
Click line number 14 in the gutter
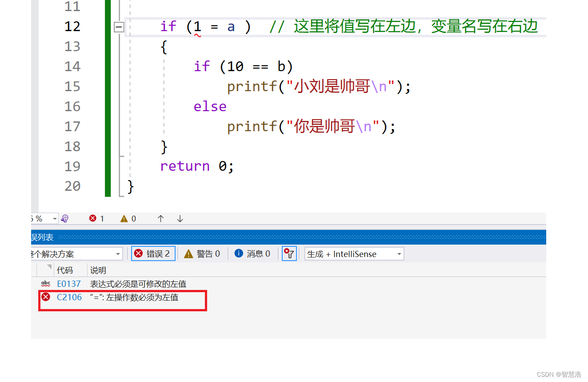click(x=72, y=66)
